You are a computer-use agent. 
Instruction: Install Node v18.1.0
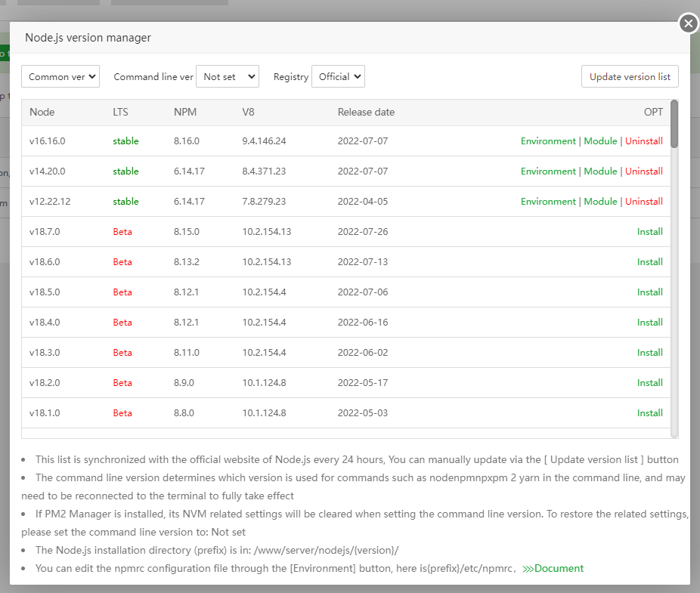coord(649,413)
